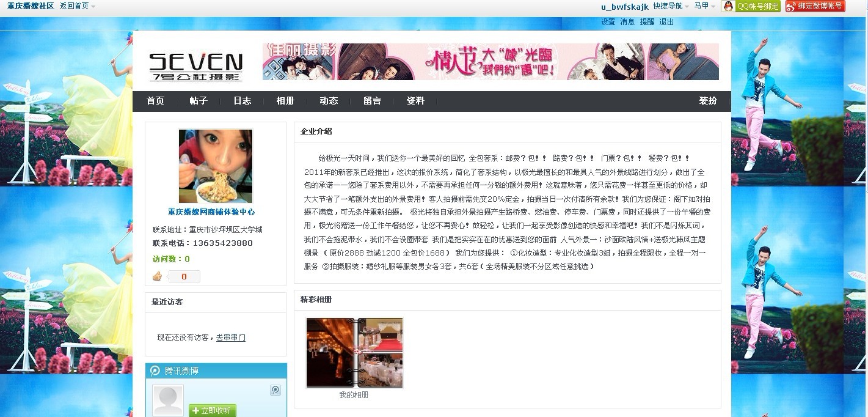This screenshot has width=868, height=417.
Task: Click the 绑定微博帐号 red button
Action: [x=815, y=6]
